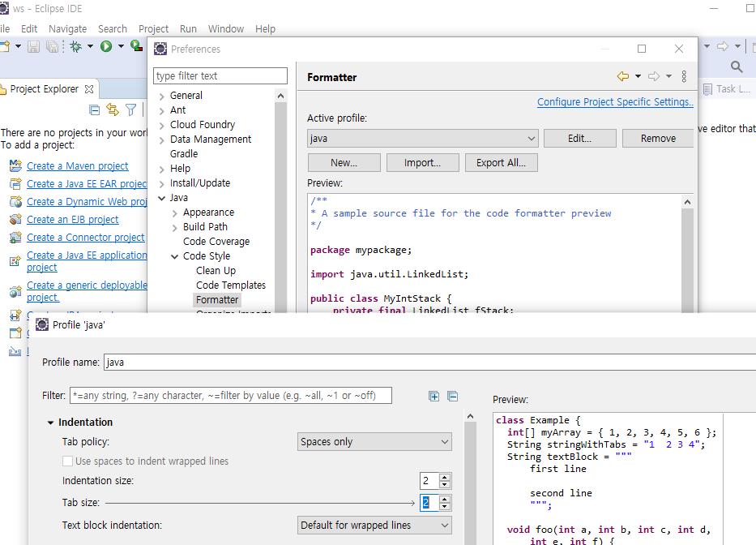Click the Save All toolbar icon
This screenshot has width=756, height=545.
coord(52,47)
